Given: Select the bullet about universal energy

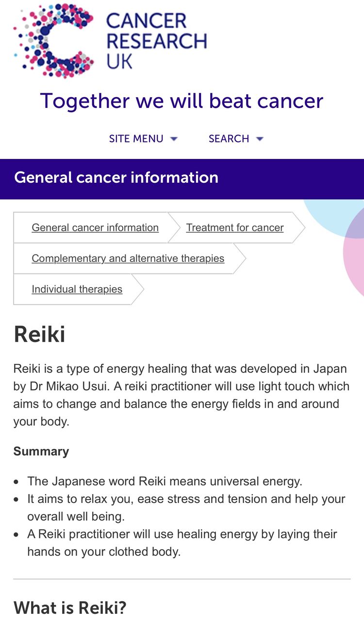Looking at the screenshot, I should [165, 481].
